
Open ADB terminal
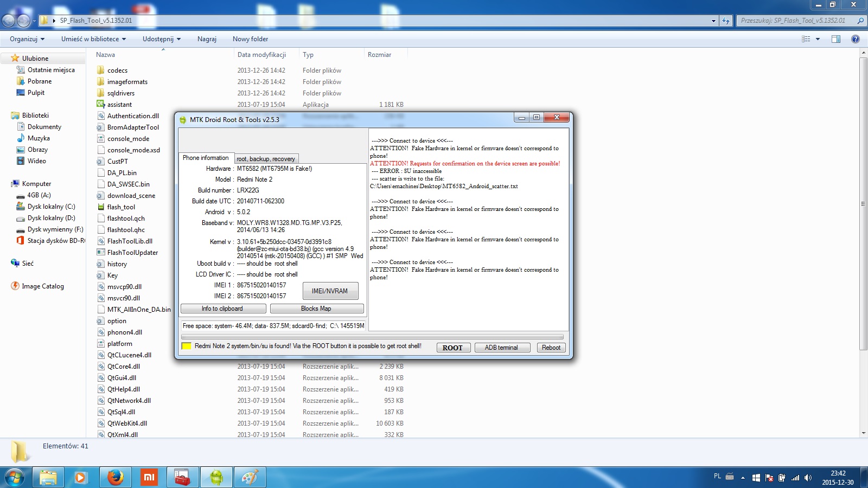[x=501, y=348]
